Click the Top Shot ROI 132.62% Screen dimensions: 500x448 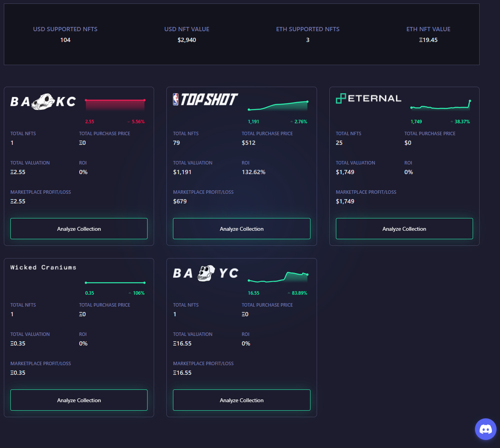(x=253, y=172)
